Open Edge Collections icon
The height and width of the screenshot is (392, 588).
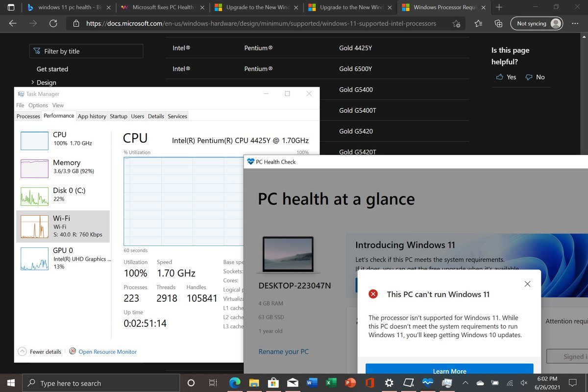point(498,24)
